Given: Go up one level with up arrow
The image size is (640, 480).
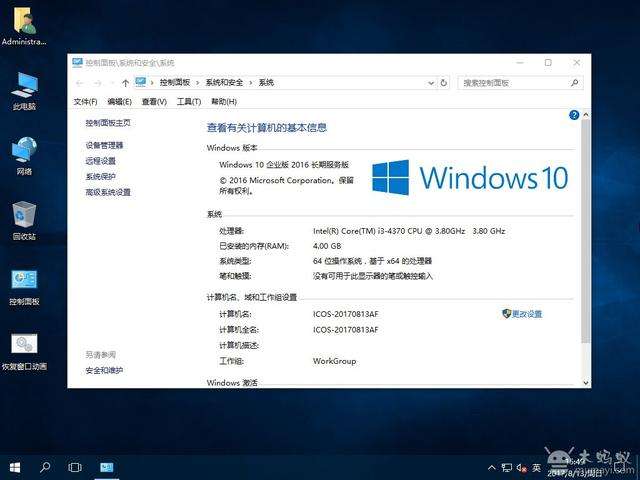Looking at the screenshot, I should click(x=125, y=83).
